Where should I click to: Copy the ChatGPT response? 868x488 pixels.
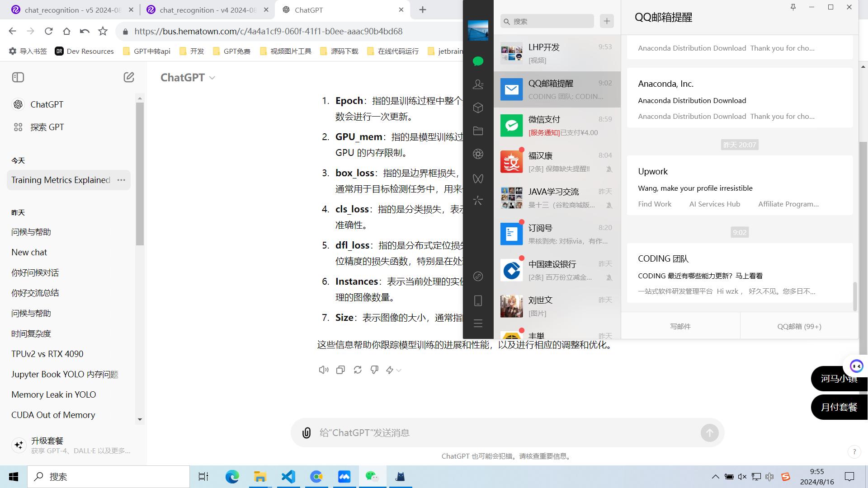click(340, 370)
